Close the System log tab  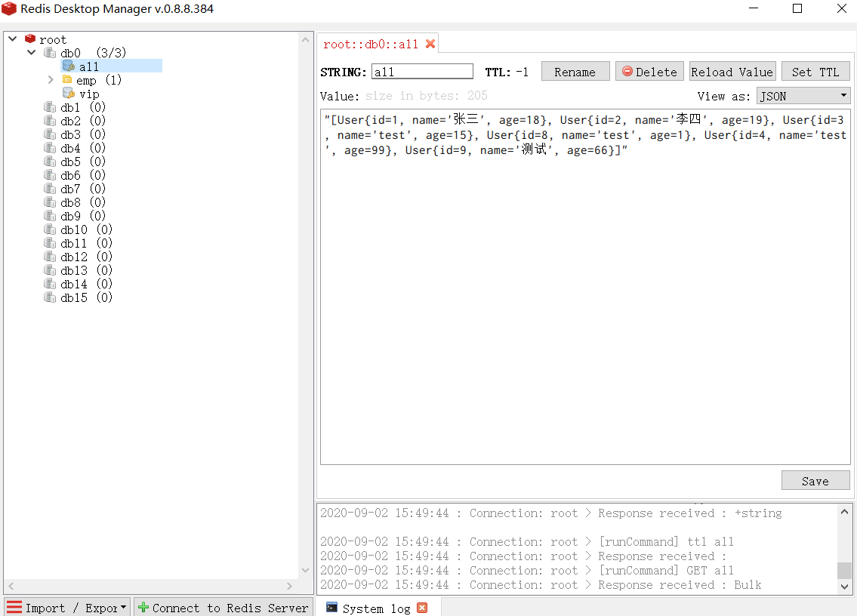tap(422, 608)
